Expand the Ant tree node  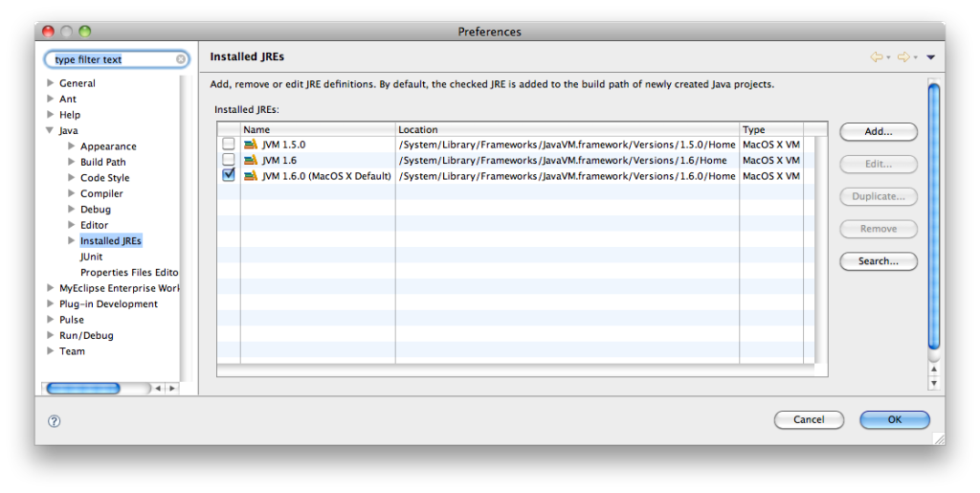[50, 98]
